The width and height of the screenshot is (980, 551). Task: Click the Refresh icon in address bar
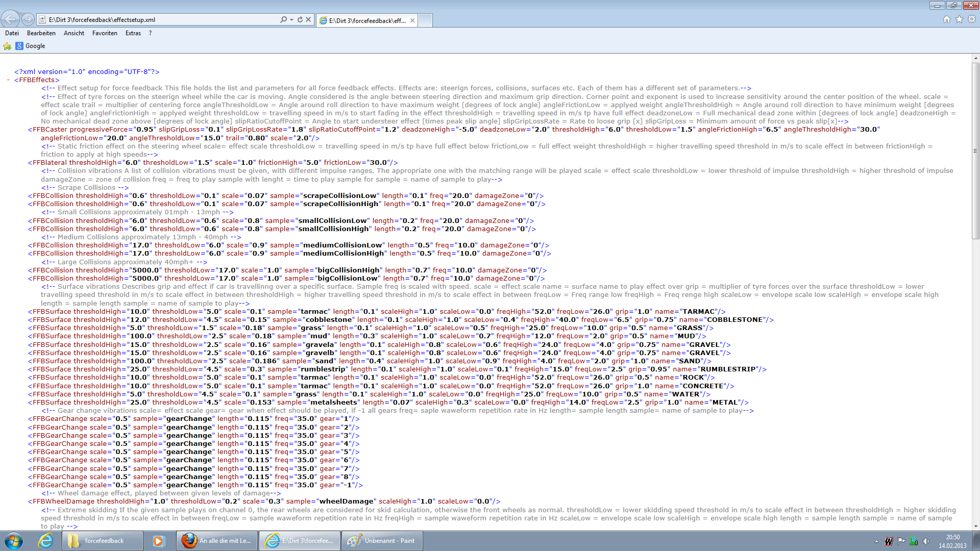click(300, 19)
